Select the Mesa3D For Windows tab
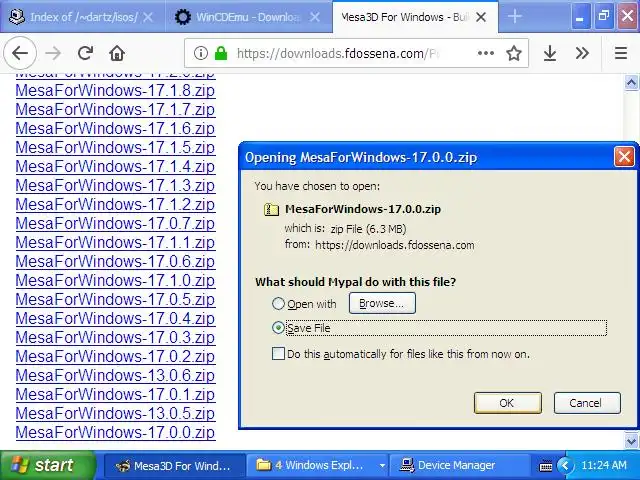Viewport: 640px width, 480px height. click(x=415, y=17)
